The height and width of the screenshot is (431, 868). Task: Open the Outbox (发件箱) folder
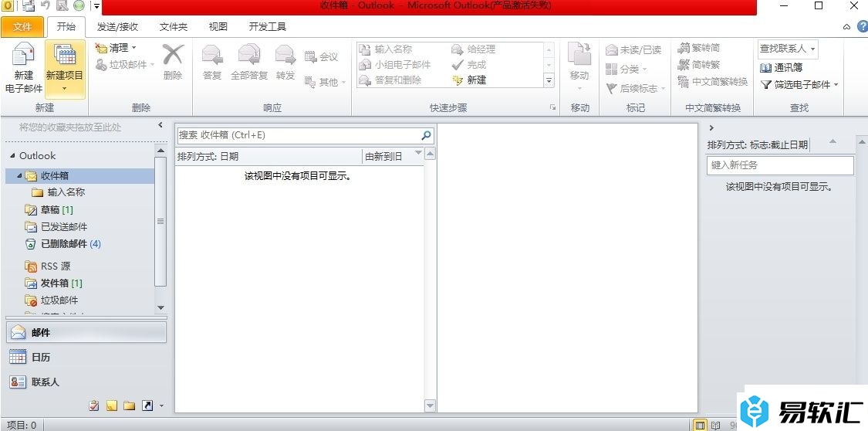click(x=53, y=283)
